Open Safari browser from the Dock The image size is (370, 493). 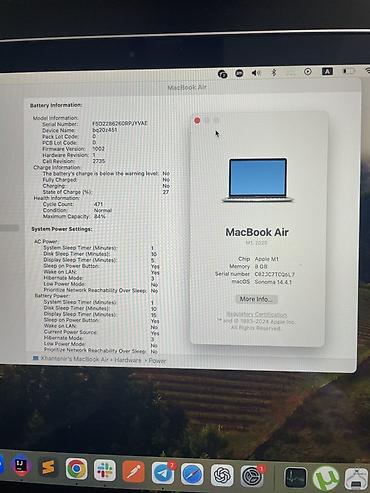pyautogui.click(x=192, y=474)
